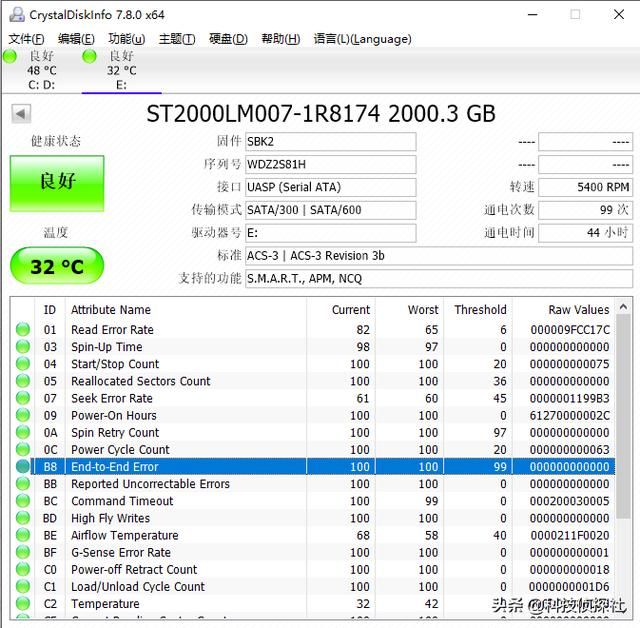
Task: Select the Airflow Temperature attribute
Action: 313,535
